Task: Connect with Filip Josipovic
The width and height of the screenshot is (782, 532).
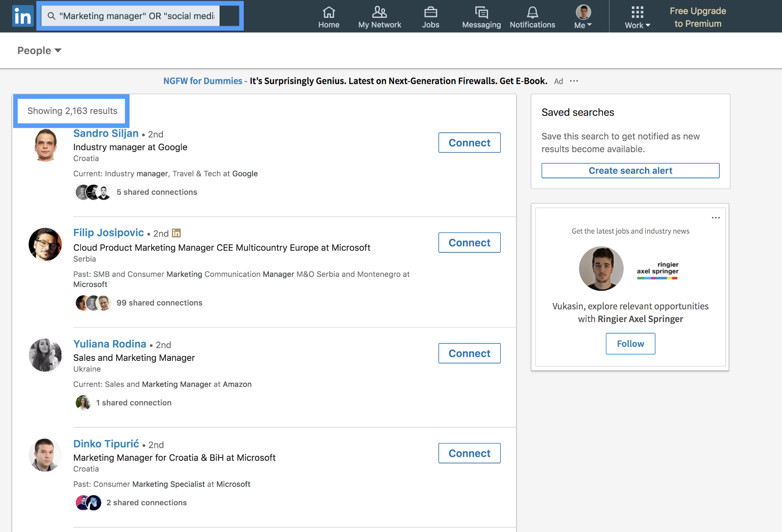Action: tap(469, 243)
